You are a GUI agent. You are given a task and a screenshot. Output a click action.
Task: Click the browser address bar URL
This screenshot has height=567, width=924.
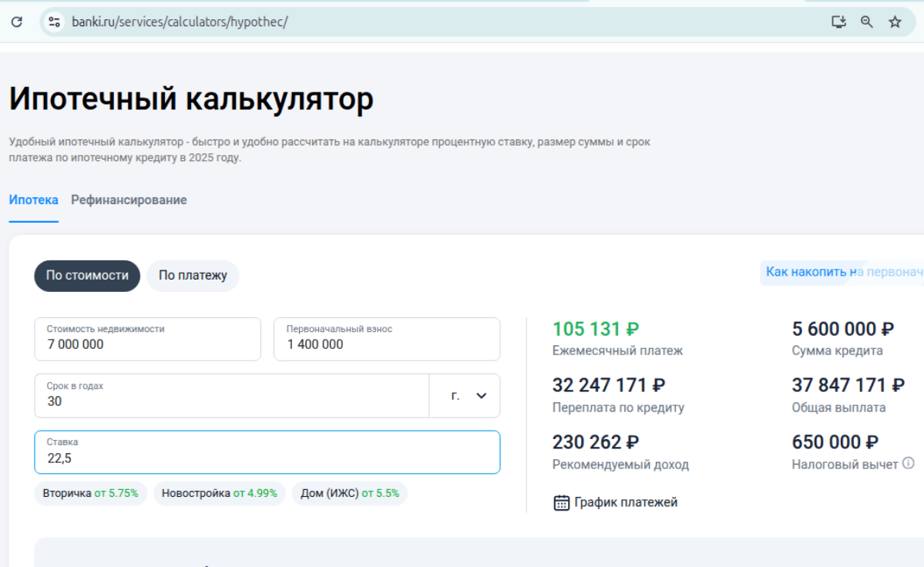pyautogui.click(x=180, y=22)
